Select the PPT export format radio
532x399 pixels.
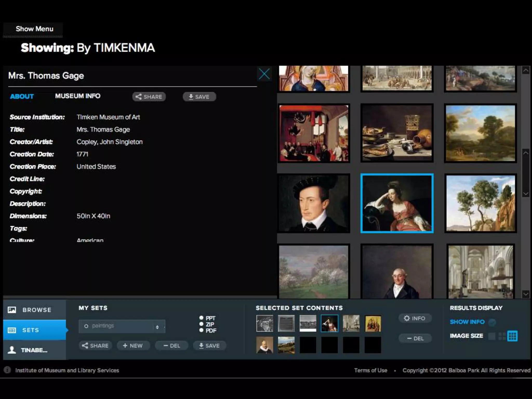(x=201, y=318)
